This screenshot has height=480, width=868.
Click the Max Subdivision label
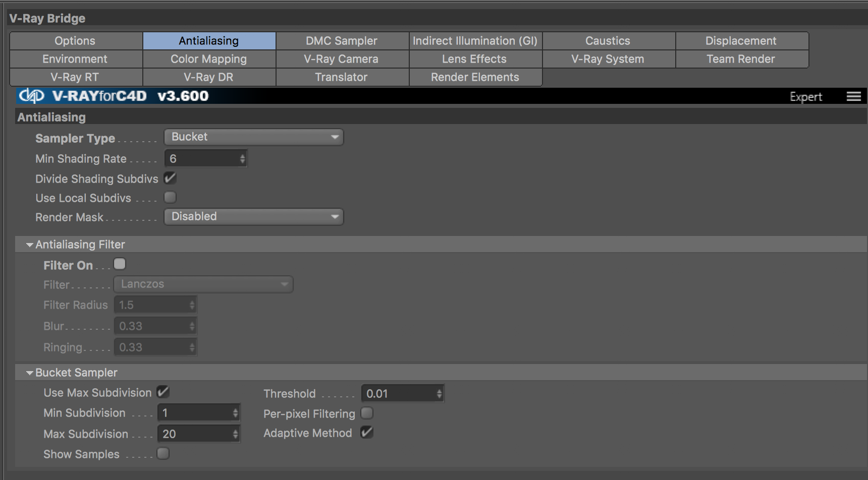(86, 434)
